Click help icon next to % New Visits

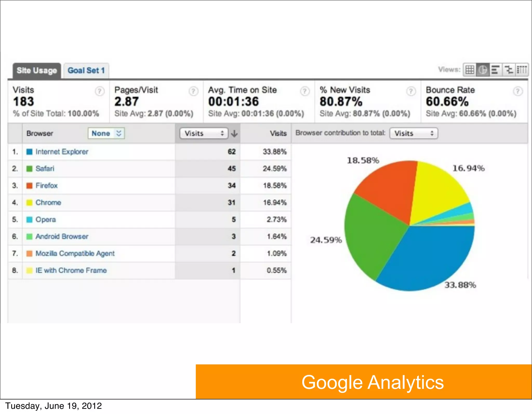point(411,91)
